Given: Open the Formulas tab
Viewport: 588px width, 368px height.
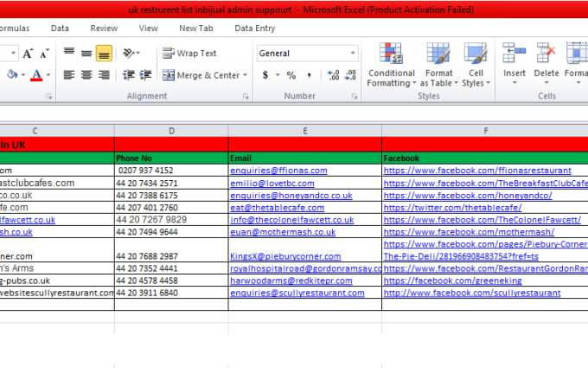Looking at the screenshot, I should [x=14, y=29].
